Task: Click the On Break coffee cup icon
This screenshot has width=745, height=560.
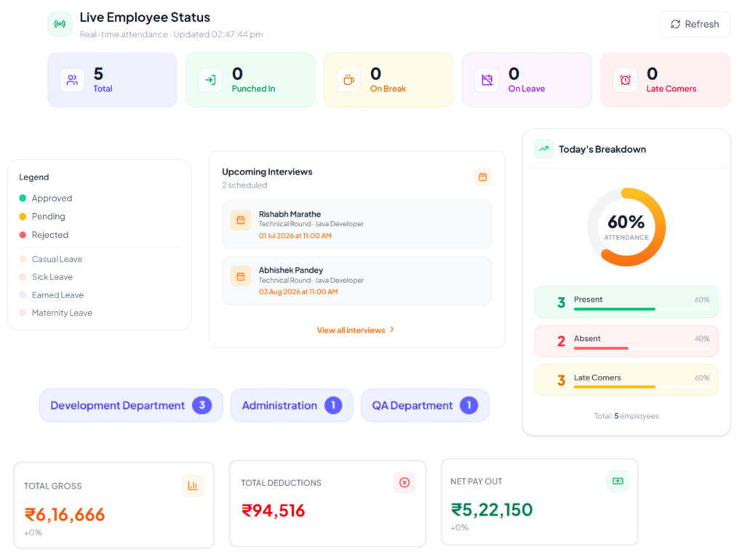Action: 348,80
